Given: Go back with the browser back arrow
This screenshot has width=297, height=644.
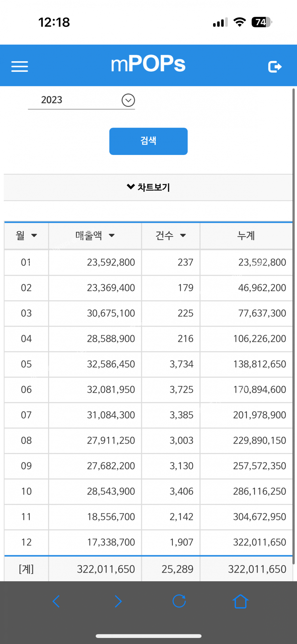Looking at the screenshot, I should click(x=56, y=601).
